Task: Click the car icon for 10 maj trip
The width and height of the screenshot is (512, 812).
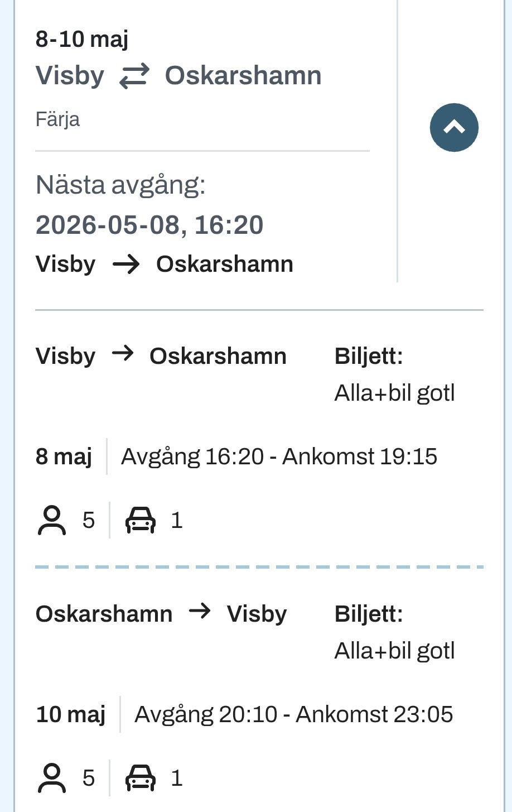Action: (141, 778)
